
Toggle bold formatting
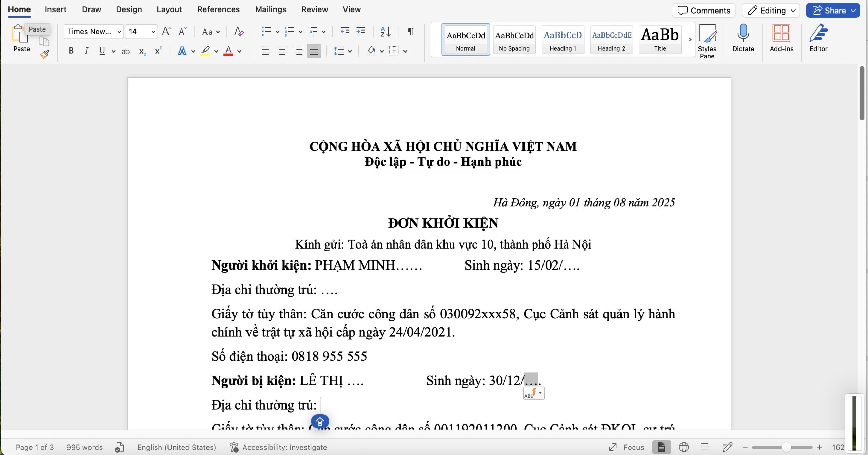(71, 51)
